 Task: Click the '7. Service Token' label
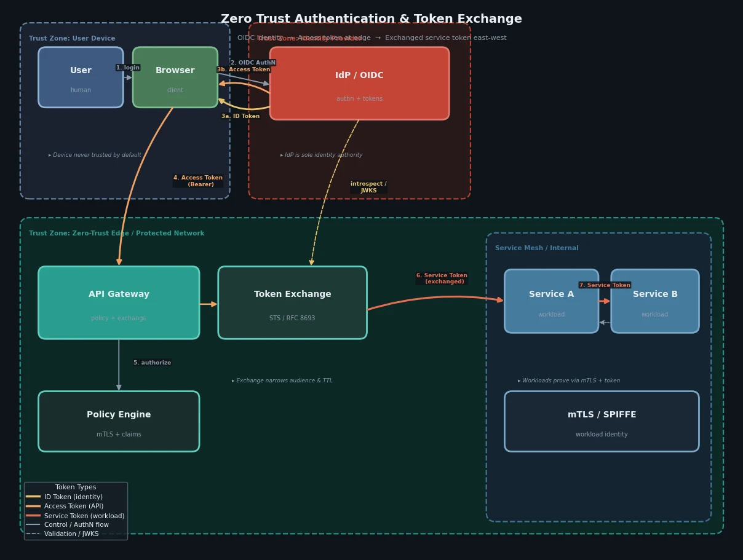pyautogui.click(x=605, y=285)
